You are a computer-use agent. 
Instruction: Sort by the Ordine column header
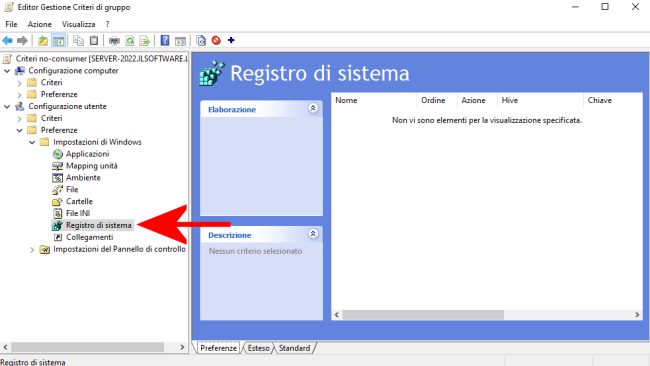(437, 100)
